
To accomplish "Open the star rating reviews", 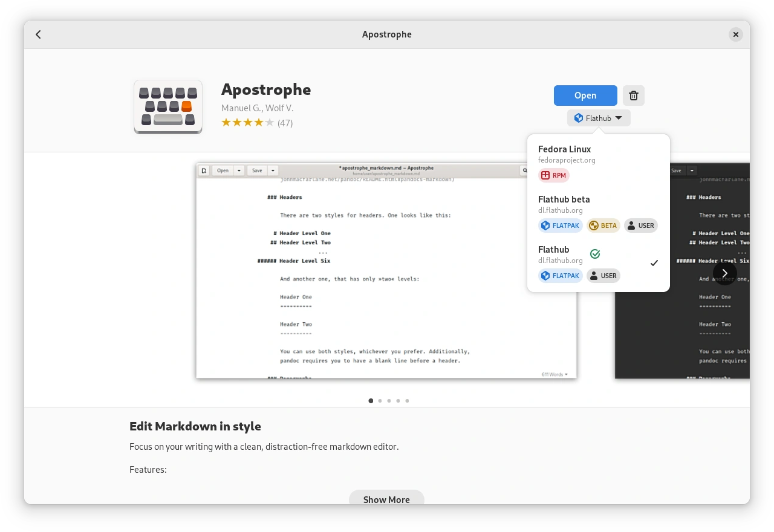I will (248, 123).
